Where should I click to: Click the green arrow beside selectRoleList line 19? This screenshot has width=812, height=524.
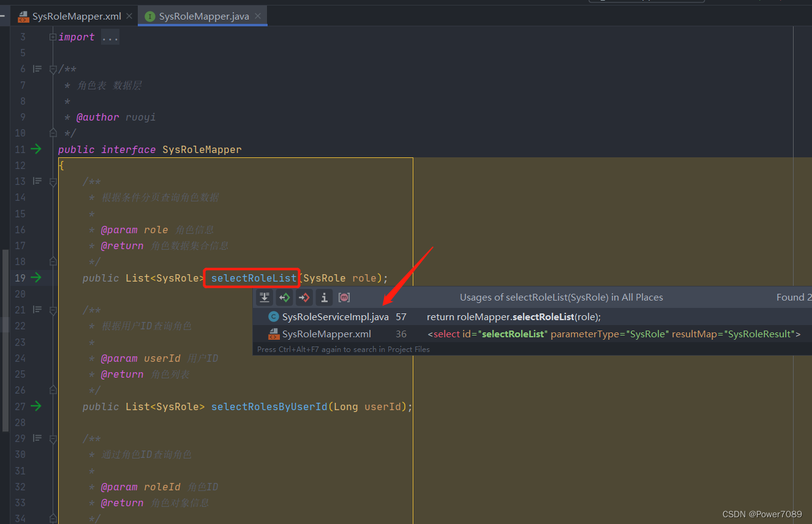[36, 277]
